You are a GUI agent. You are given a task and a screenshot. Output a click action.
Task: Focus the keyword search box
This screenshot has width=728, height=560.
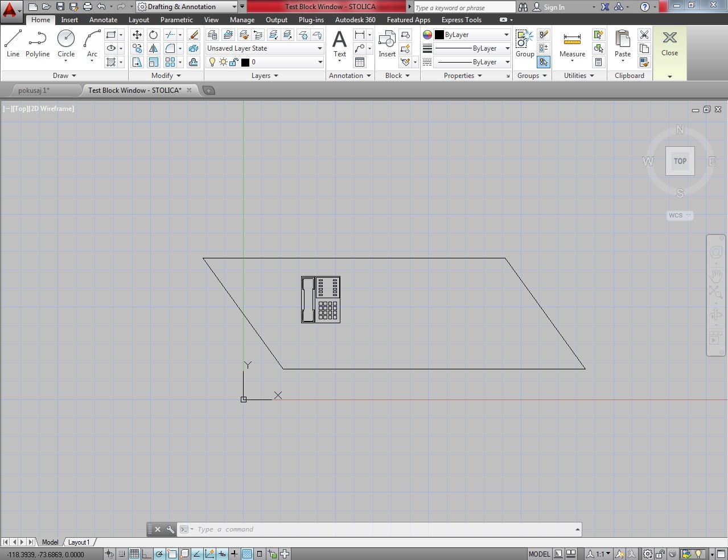464,7
